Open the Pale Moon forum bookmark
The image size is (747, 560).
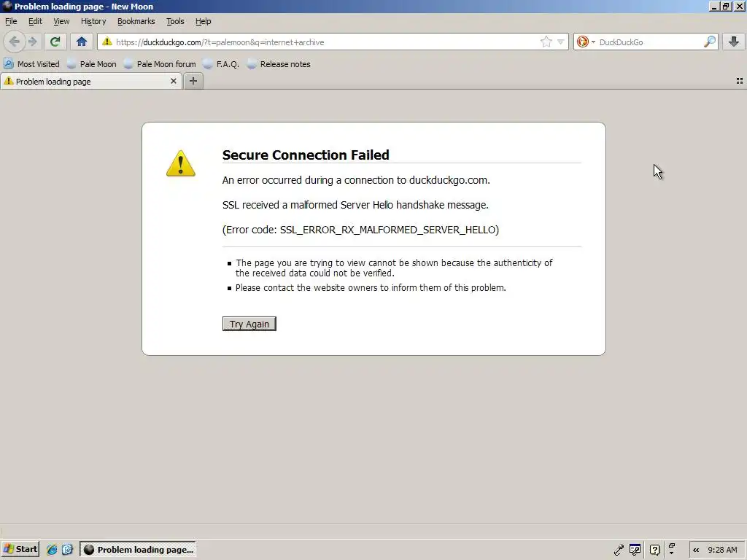click(160, 64)
